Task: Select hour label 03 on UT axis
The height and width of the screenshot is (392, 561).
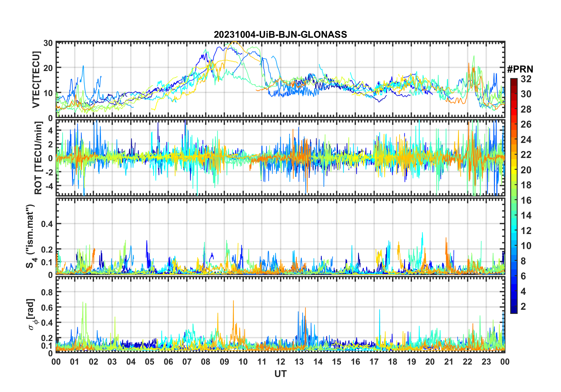Action: click(112, 362)
